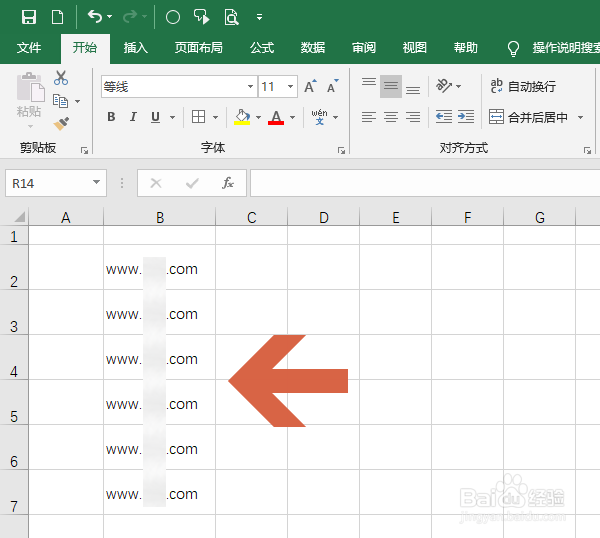600x538 pixels.
Task: Click the text orientation icon
Action: pyautogui.click(x=444, y=86)
